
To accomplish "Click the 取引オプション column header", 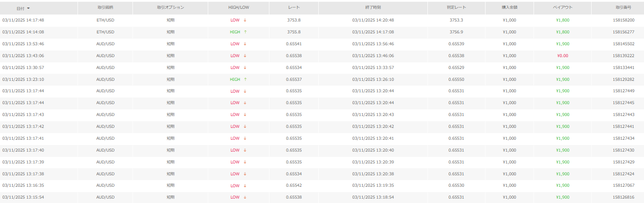I will click(170, 8).
